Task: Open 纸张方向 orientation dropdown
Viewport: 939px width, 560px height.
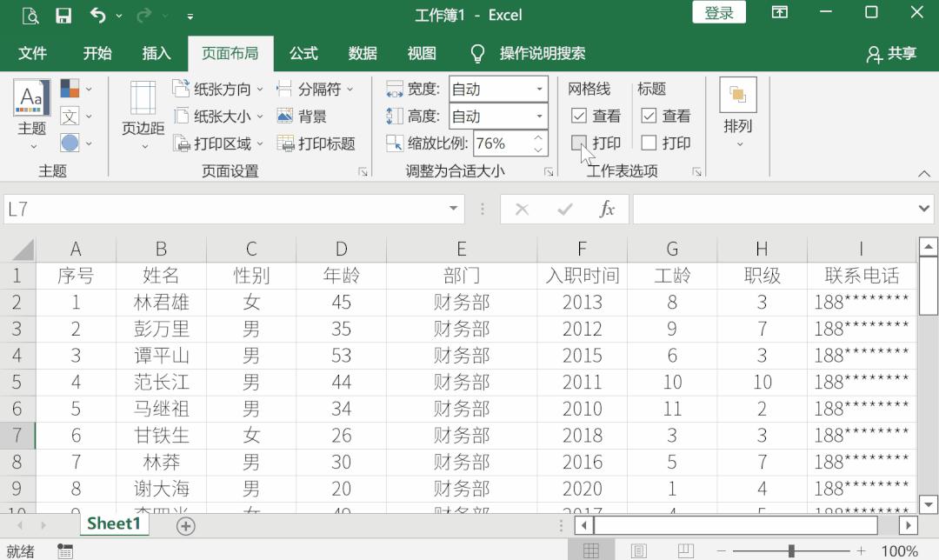Action: click(218, 89)
